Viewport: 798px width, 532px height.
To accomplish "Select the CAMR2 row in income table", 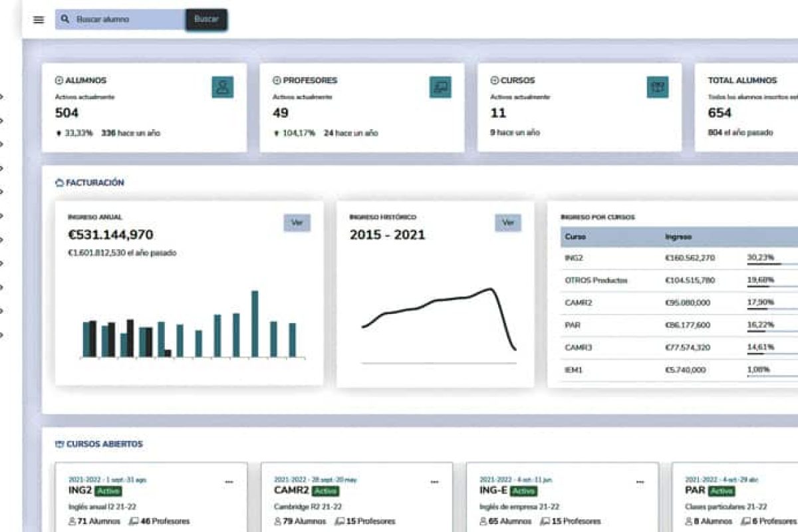I will click(x=679, y=303).
